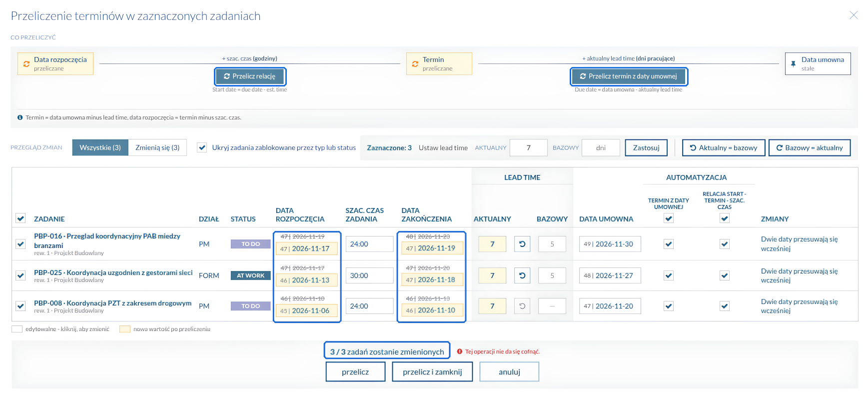
Task: Click the red warning icon by Tej operacji
Action: pyautogui.click(x=460, y=351)
